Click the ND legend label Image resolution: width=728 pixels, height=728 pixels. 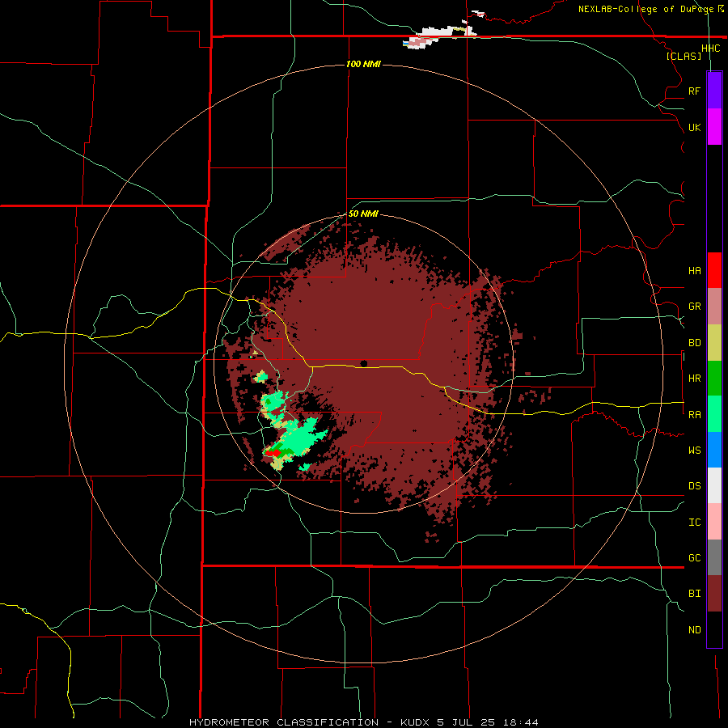pyautogui.click(x=694, y=630)
